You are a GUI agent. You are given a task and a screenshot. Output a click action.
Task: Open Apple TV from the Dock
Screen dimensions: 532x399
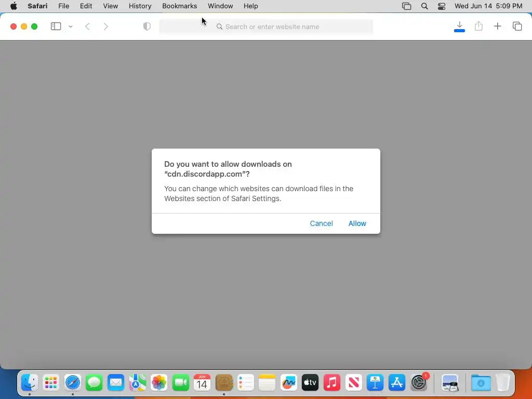(310, 383)
